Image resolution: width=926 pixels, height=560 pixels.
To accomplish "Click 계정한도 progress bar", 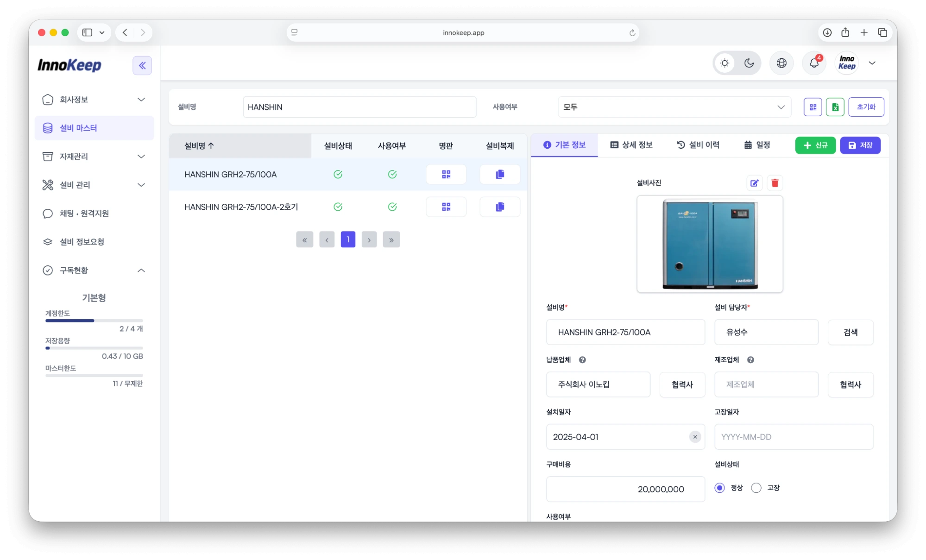I will (94, 321).
